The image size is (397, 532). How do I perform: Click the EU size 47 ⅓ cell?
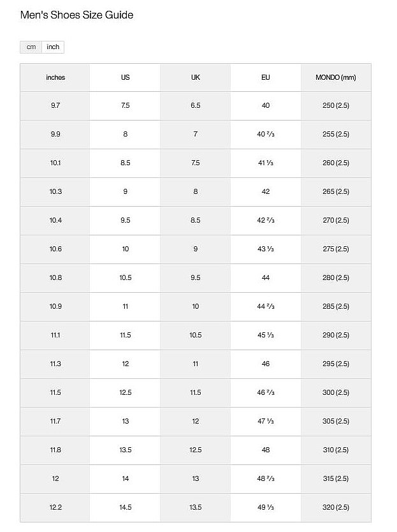tap(266, 421)
